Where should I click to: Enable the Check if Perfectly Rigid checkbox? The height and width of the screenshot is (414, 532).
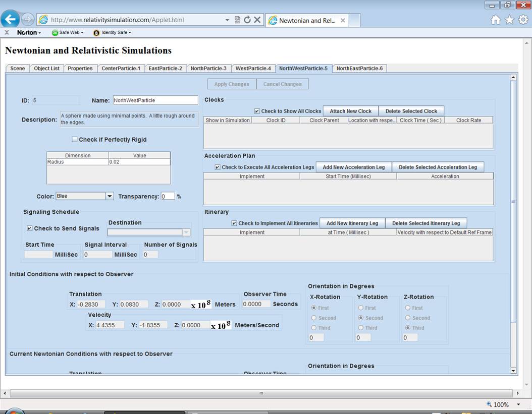[x=75, y=140]
